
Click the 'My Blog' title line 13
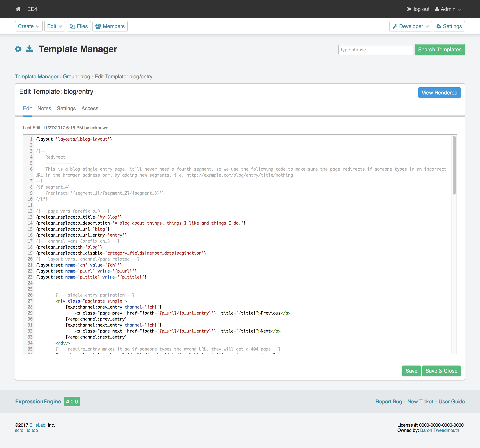click(79, 217)
